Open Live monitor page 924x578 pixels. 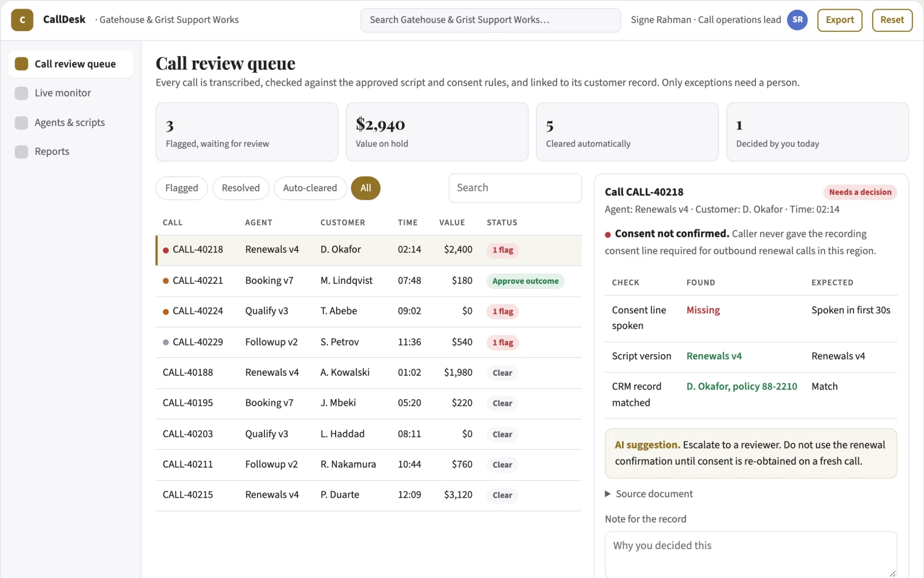tap(70, 93)
